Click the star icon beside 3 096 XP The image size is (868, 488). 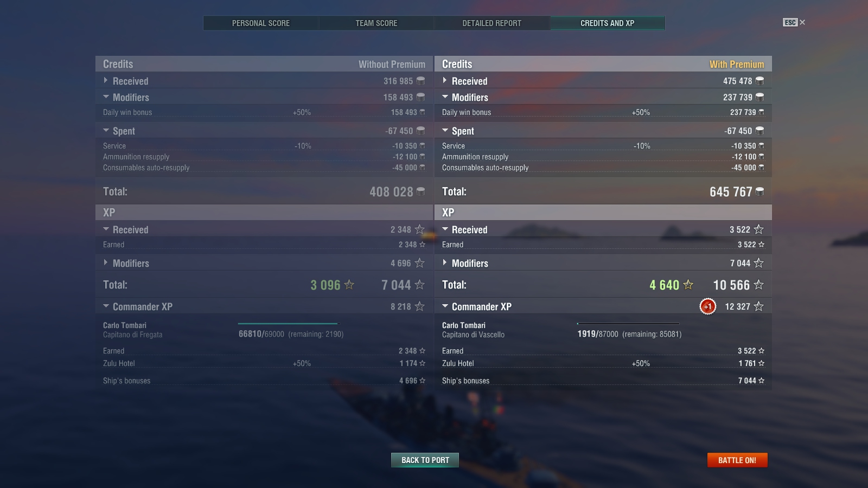pyautogui.click(x=349, y=285)
